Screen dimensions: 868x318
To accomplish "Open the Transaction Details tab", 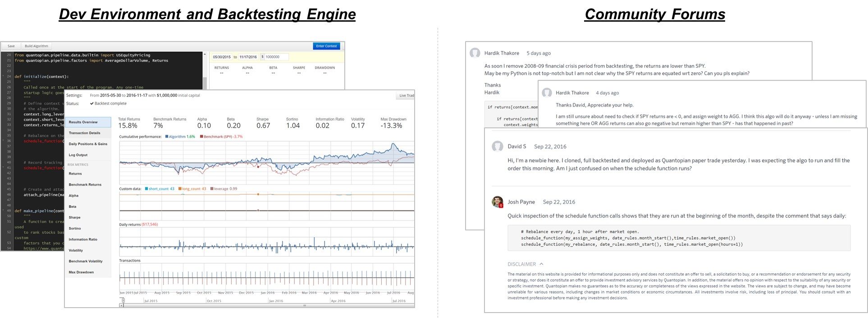I will 85,133.
